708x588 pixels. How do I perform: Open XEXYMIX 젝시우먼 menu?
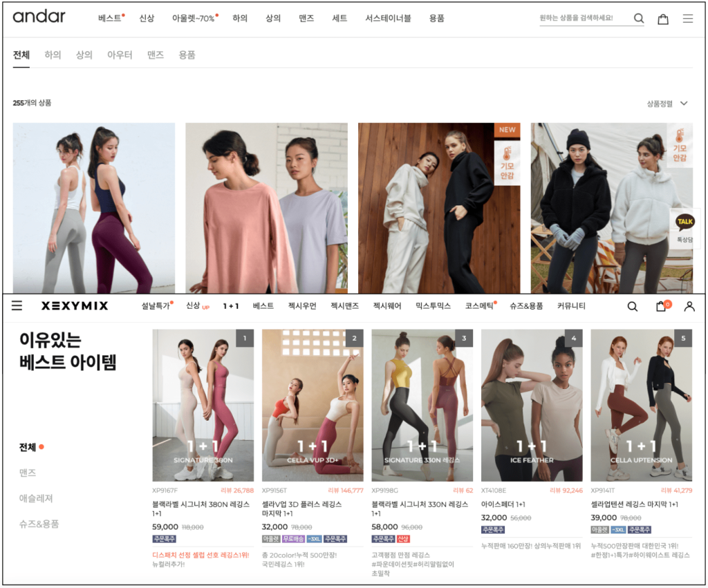click(x=302, y=305)
